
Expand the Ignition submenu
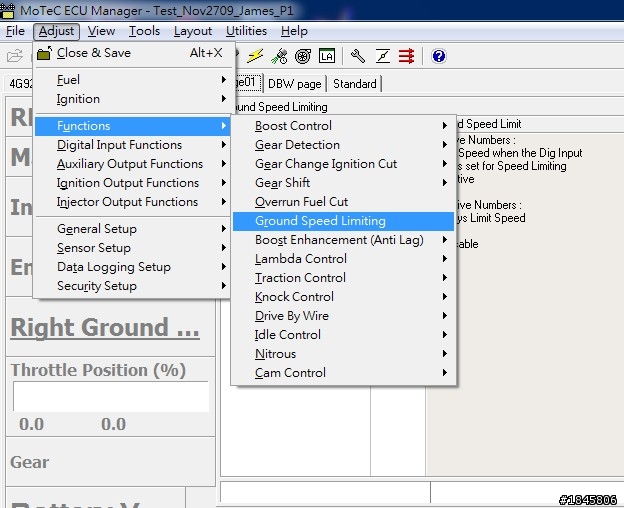[x=133, y=99]
